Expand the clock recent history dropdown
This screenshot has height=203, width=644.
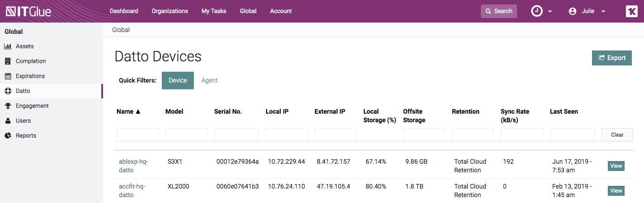pyautogui.click(x=541, y=11)
